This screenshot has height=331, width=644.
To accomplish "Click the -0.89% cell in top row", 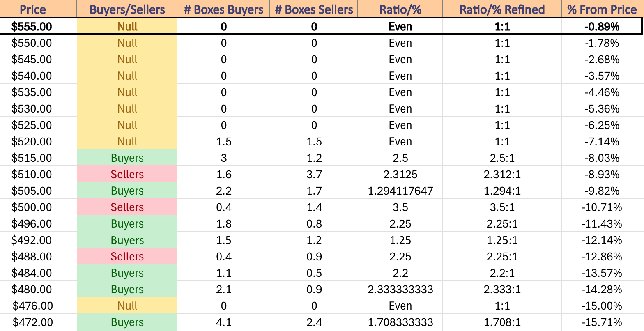I will 602,27.
